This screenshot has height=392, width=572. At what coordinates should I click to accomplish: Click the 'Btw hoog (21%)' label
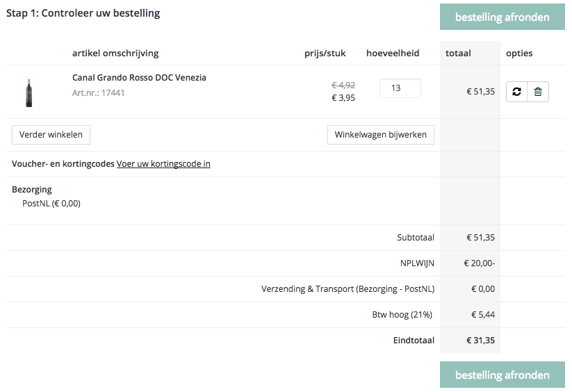pyautogui.click(x=402, y=315)
